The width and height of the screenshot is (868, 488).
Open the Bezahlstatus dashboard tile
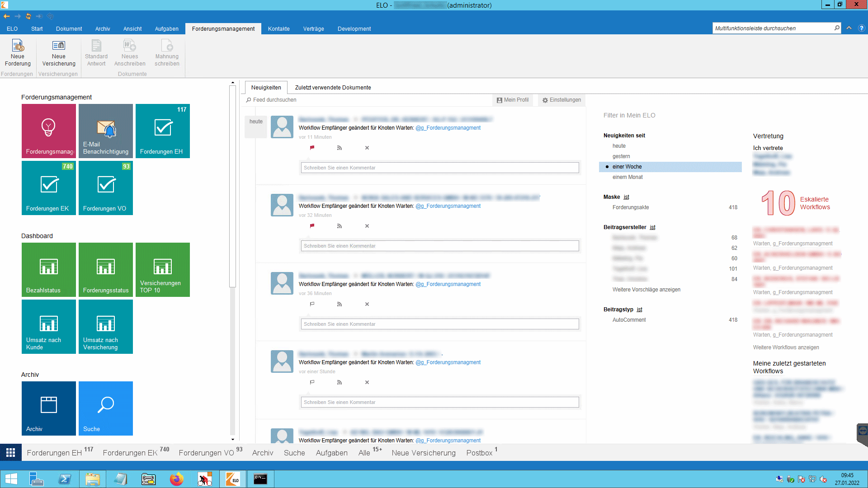[49, 270]
